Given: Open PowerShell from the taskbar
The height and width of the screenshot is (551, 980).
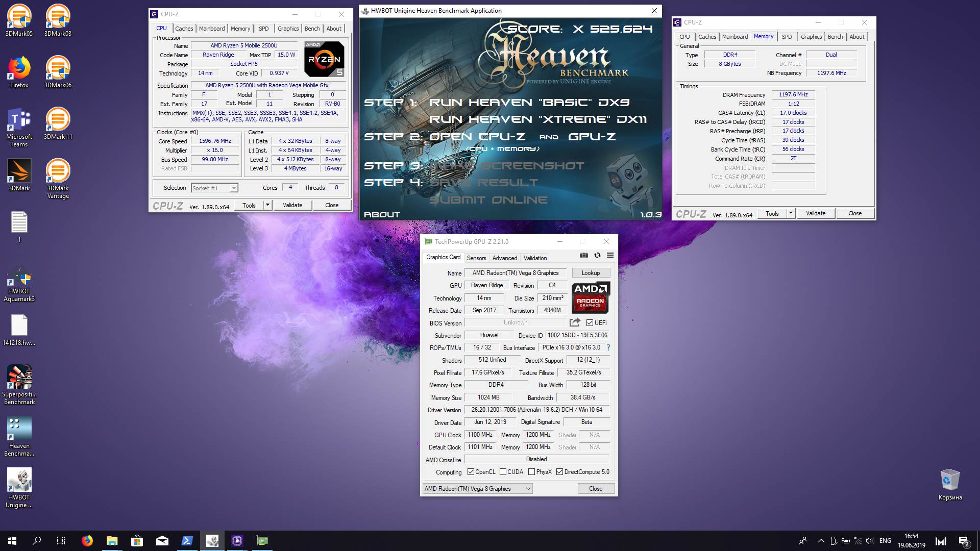Looking at the screenshot, I should coord(187,541).
